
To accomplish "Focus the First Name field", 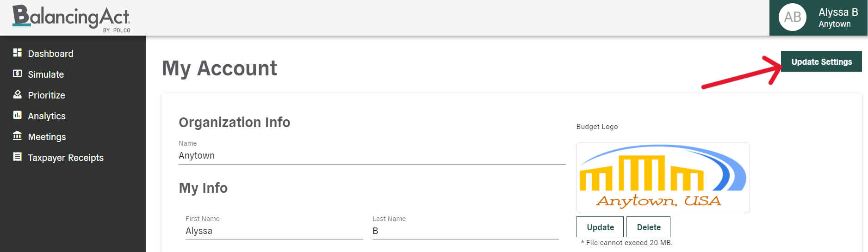I will tap(274, 231).
